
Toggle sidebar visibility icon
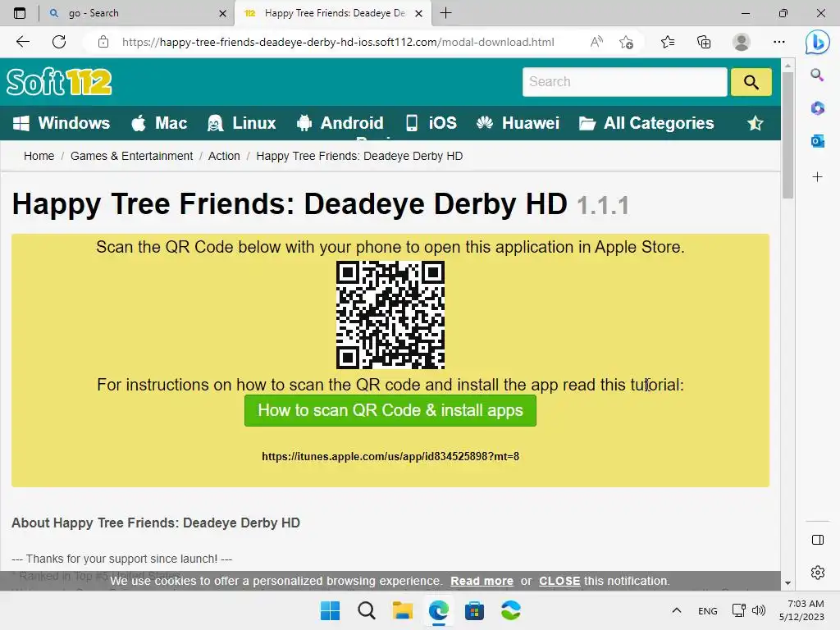click(818, 540)
